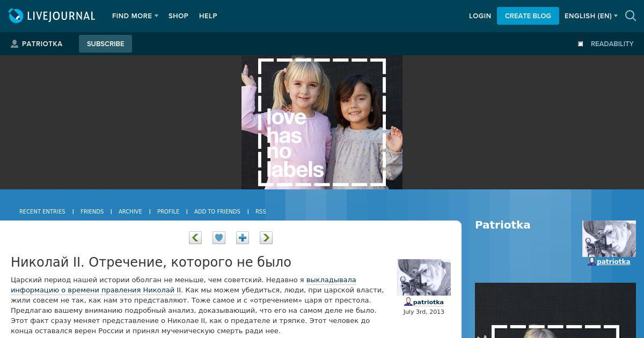Open the HELP menu item
The image size is (644, 338).
coord(208,16)
